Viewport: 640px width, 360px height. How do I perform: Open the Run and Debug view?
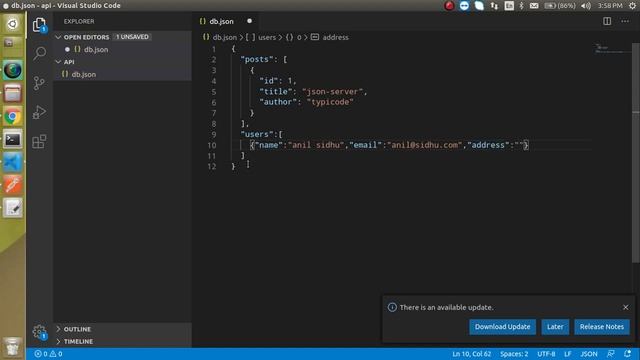pyautogui.click(x=39, y=112)
